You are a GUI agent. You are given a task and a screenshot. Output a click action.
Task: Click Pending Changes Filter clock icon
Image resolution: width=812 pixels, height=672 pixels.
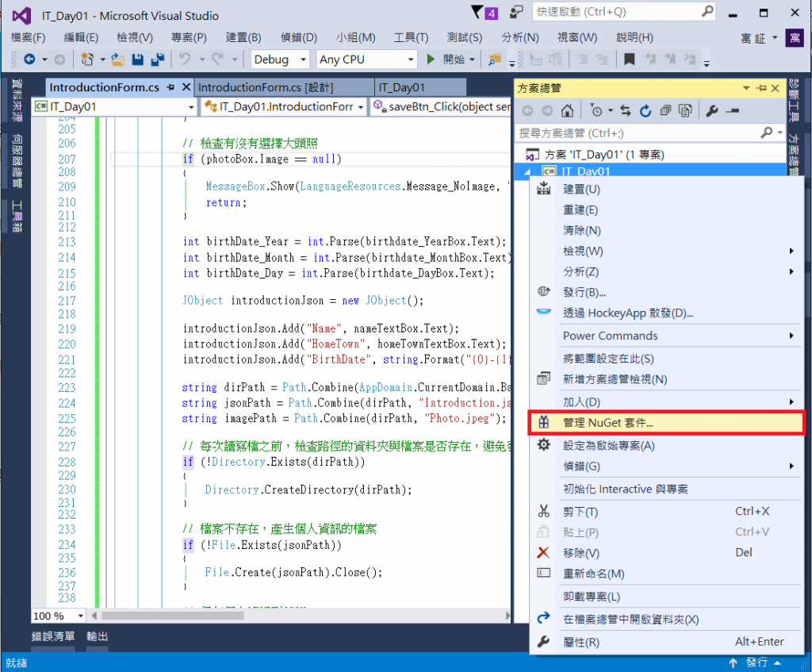pos(596,110)
